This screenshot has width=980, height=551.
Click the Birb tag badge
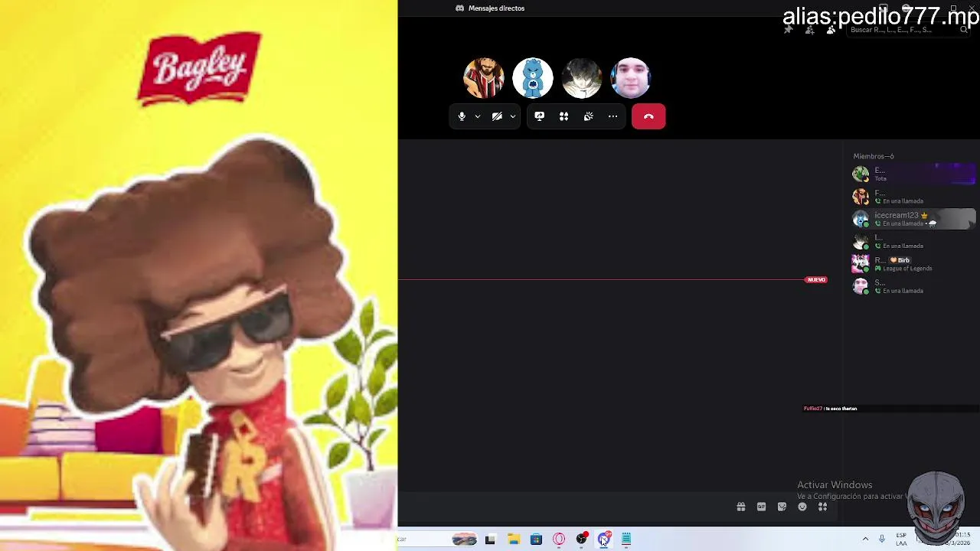[x=900, y=260]
